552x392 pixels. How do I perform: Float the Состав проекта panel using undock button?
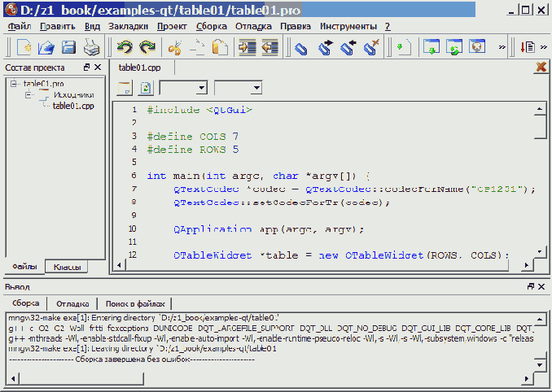tap(87, 68)
